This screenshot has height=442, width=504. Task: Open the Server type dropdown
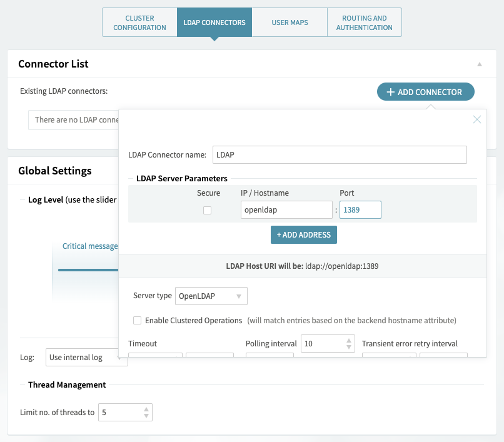click(211, 296)
